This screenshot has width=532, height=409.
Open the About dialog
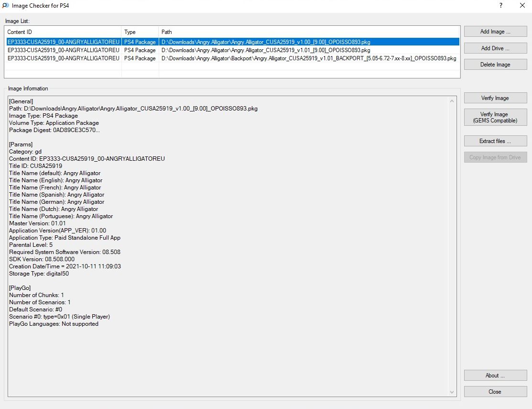495,376
